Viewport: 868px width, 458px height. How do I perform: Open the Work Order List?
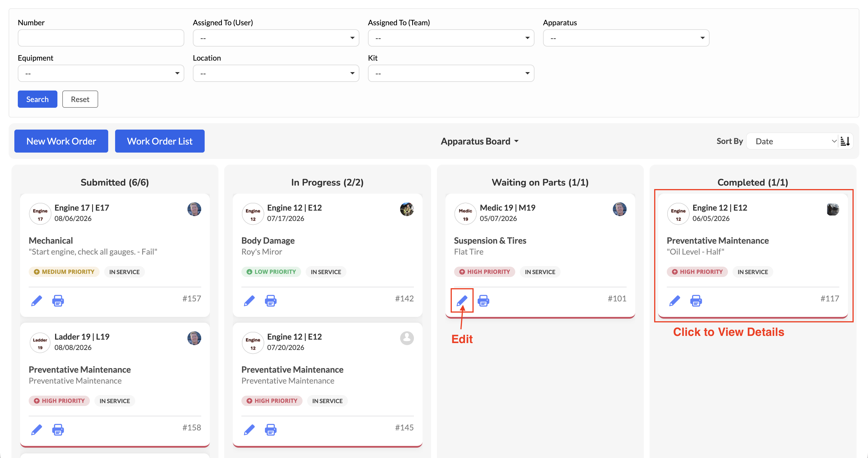(160, 141)
